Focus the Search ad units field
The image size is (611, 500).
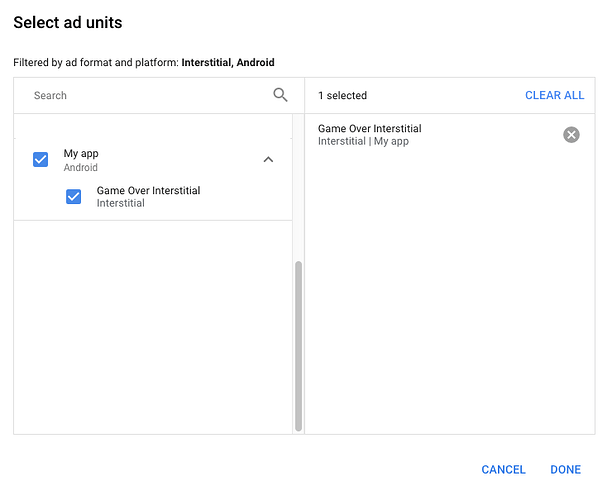point(152,95)
